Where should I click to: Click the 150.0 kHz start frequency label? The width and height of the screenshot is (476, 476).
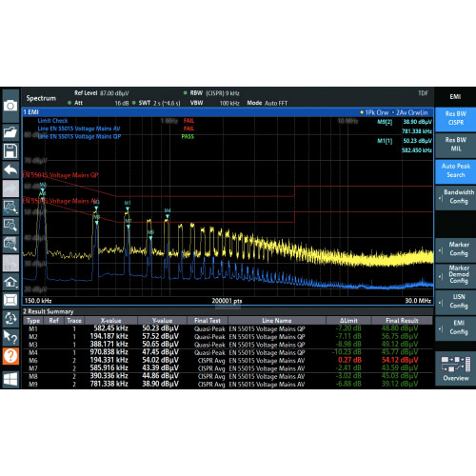[38, 301]
